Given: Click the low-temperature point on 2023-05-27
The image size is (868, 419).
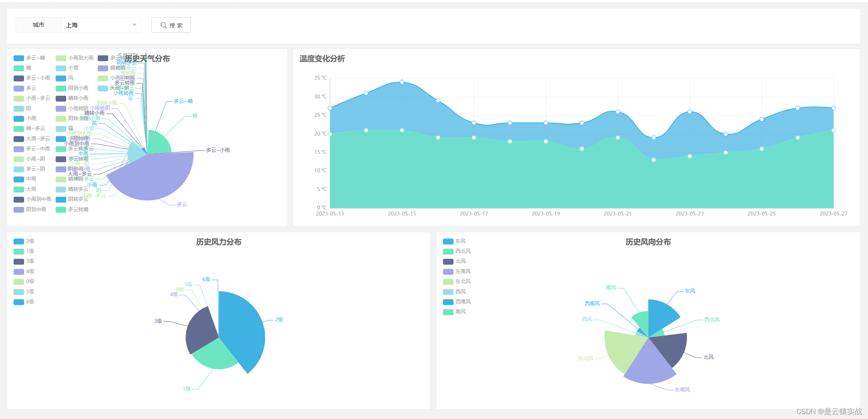Looking at the screenshot, I should point(834,130).
